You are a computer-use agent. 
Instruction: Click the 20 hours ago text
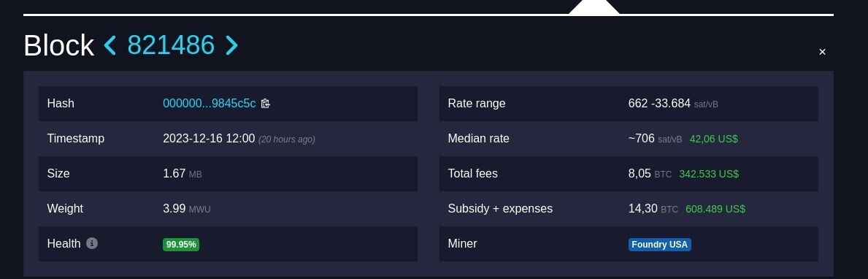point(287,139)
